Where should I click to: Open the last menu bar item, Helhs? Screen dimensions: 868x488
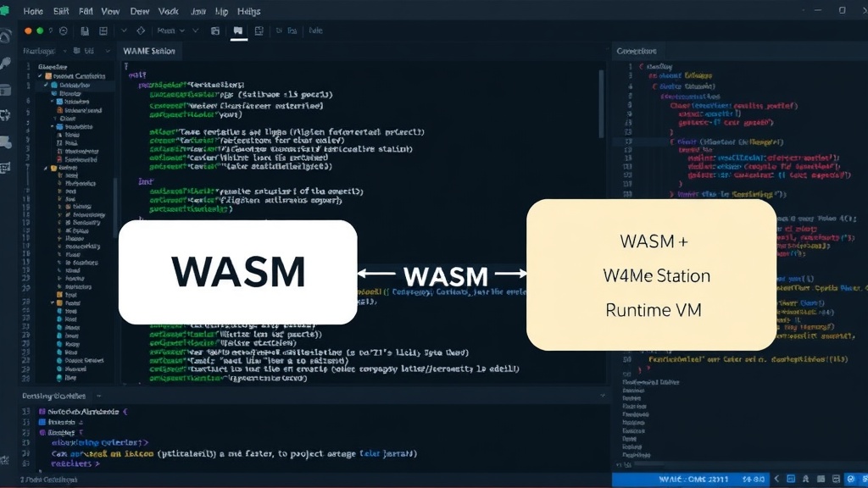click(248, 11)
